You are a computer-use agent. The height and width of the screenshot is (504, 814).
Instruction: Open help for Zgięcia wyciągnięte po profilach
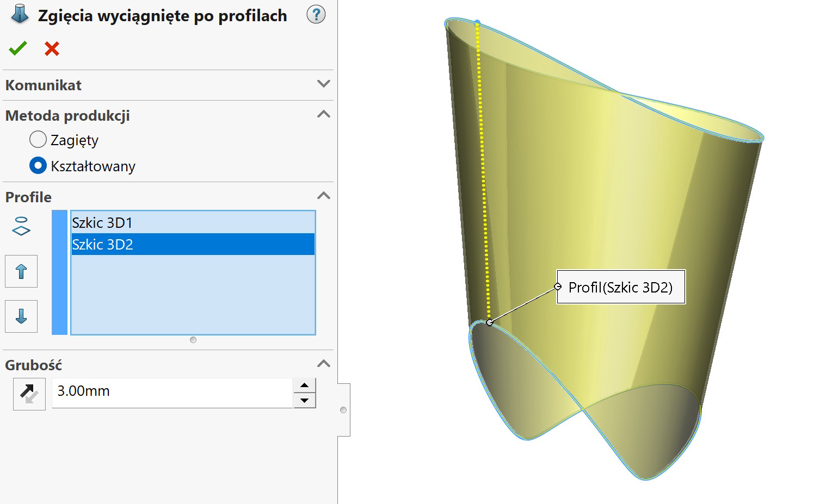pos(316,15)
